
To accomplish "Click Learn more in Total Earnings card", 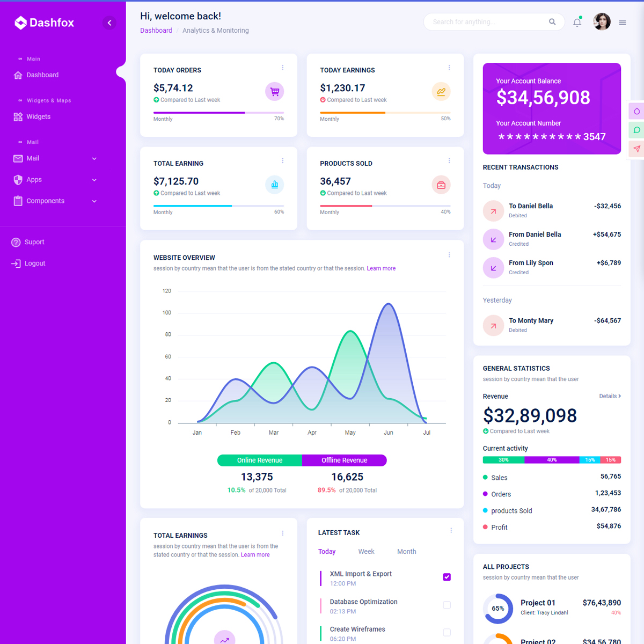I will pos(255,555).
